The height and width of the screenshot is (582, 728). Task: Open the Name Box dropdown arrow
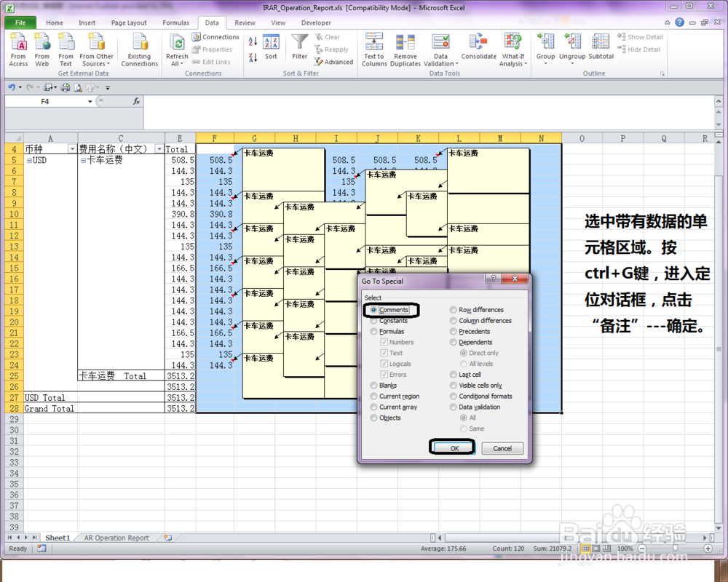tap(90, 101)
